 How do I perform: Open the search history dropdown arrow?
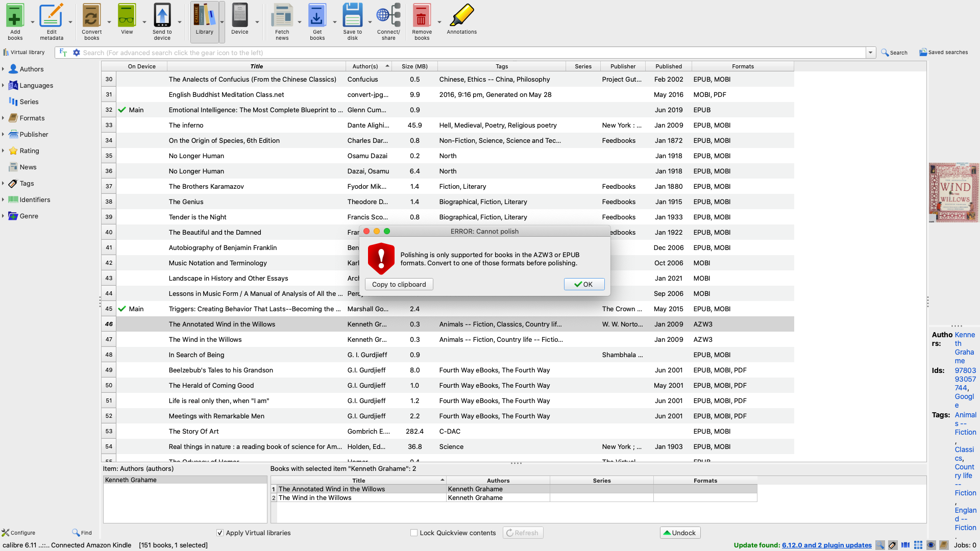point(870,53)
